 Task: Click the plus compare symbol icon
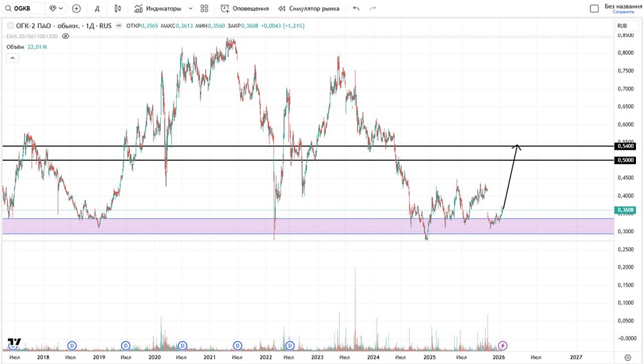(x=77, y=8)
